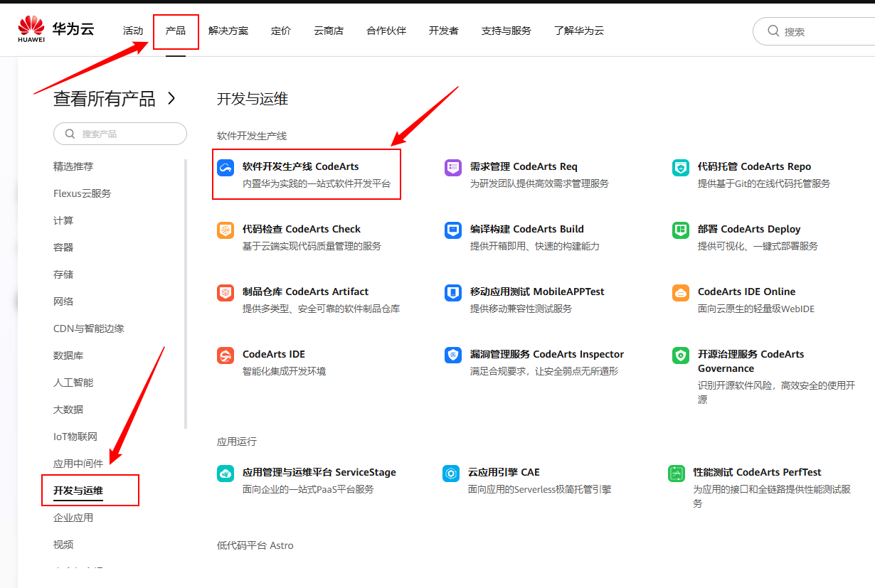
Task: Open 部署 CodeArts Deploy link
Action: 749,229
